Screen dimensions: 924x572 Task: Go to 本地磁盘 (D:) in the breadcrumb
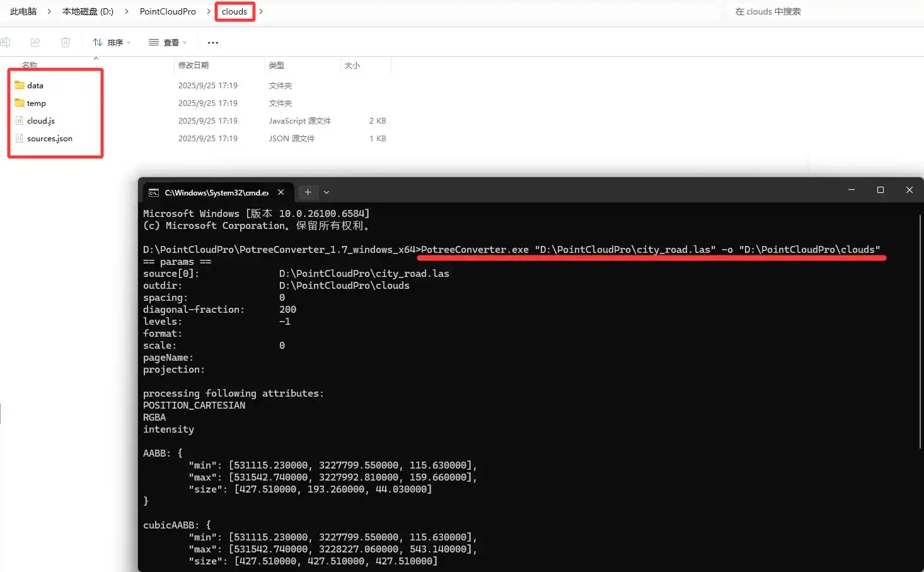[x=86, y=11]
